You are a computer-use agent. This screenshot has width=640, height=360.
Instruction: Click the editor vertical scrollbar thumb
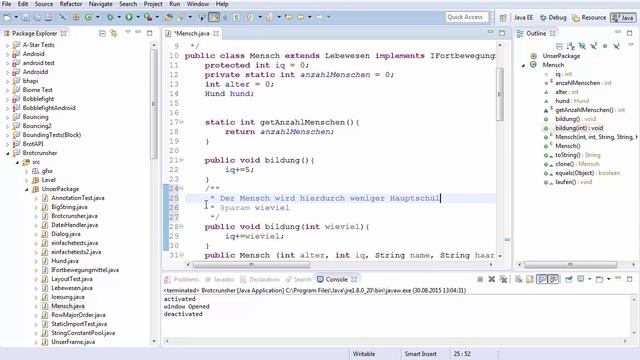point(500,94)
